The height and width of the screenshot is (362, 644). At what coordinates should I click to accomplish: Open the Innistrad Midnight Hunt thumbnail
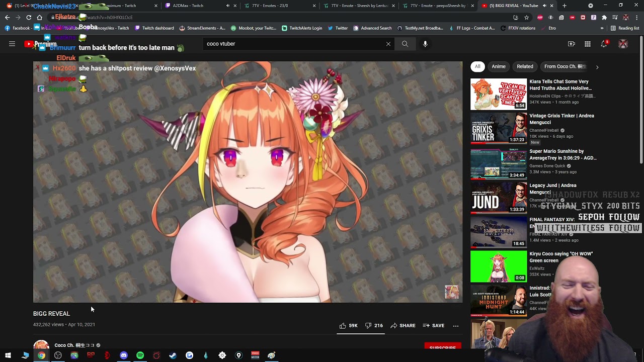click(x=499, y=300)
